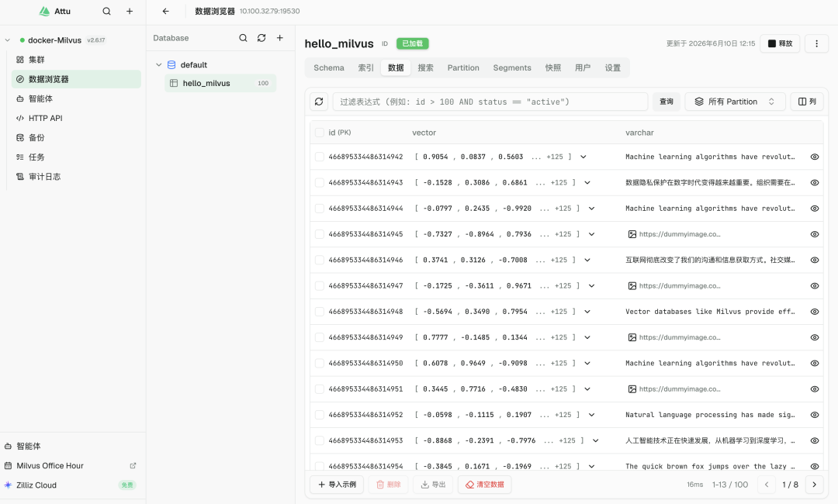Click plus icon next to Attu search
Viewport: 838px width, 504px height.
130,11
